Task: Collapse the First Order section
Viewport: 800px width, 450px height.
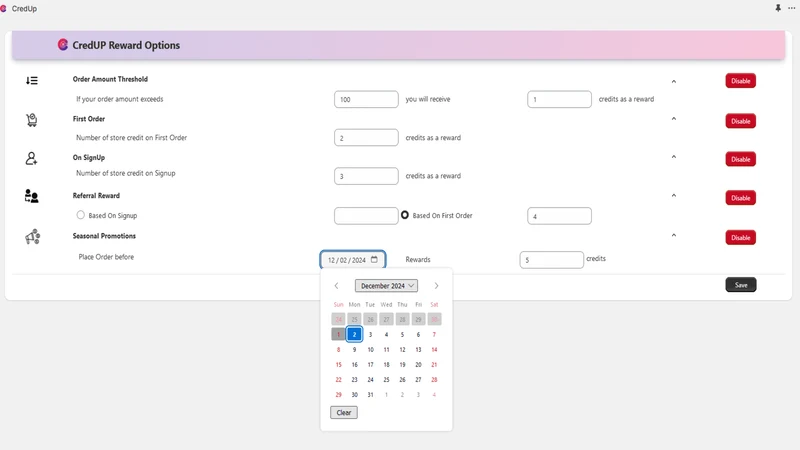Action: 674,119
